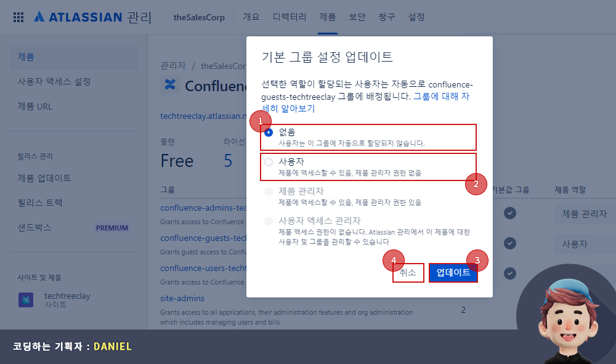Image resolution: width=616 pixels, height=364 pixels.
Task: Click the PREMIUM badge next to 샌드박스
Action: pos(112,228)
